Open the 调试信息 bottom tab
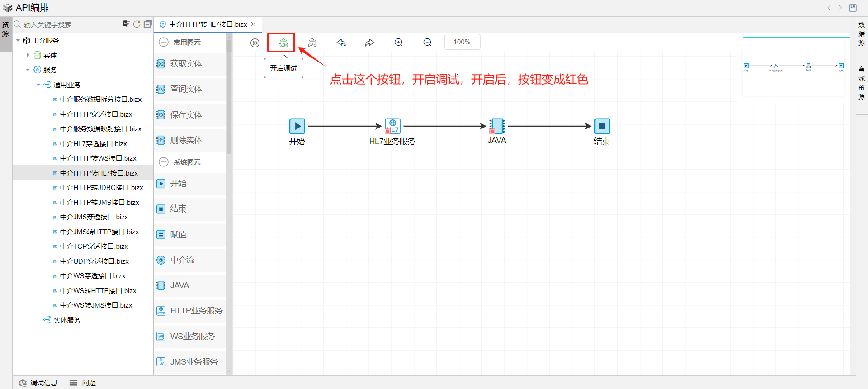Viewport: 868px width, 389px height. (x=38, y=383)
